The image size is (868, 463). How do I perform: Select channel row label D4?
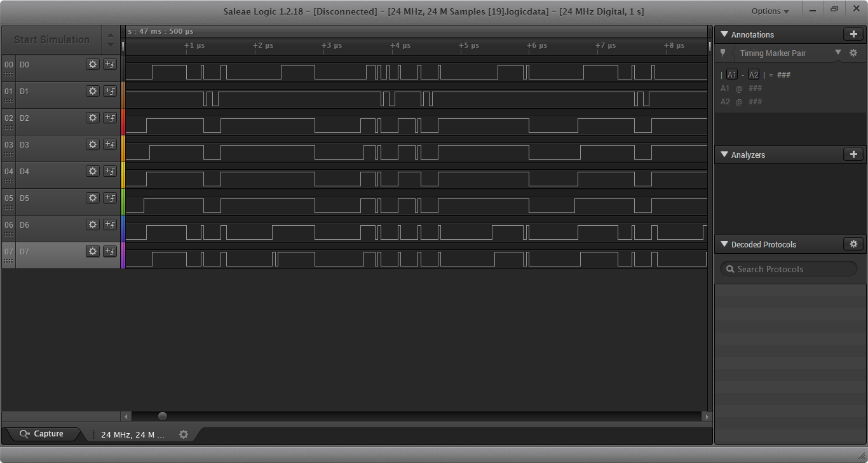coord(24,171)
